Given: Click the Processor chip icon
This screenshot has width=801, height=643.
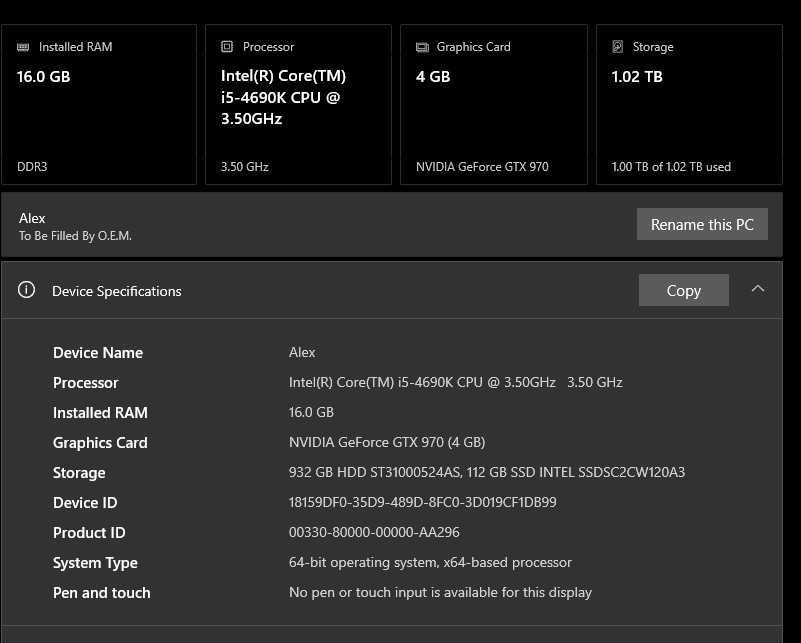Looking at the screenshot, I should 227,46.
